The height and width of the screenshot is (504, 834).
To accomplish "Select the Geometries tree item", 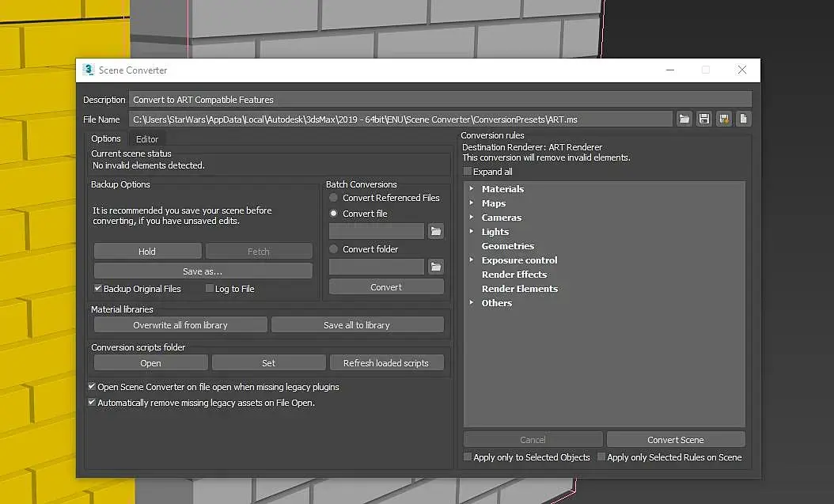I will tap(507, 246).
